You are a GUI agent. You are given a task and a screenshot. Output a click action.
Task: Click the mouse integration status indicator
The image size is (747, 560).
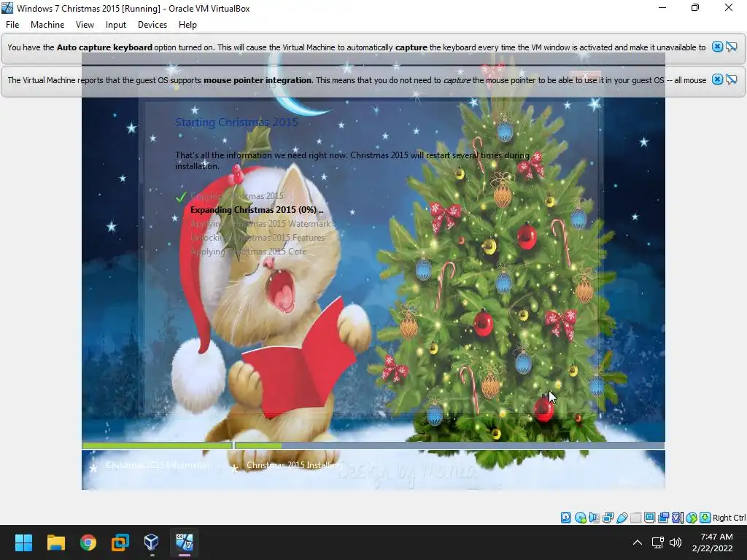tap(692, 518)
